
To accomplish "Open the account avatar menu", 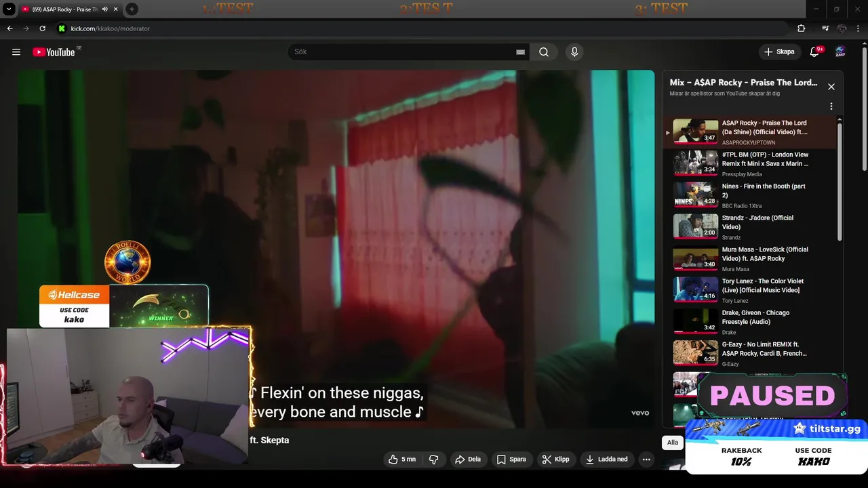I will 840,52.
